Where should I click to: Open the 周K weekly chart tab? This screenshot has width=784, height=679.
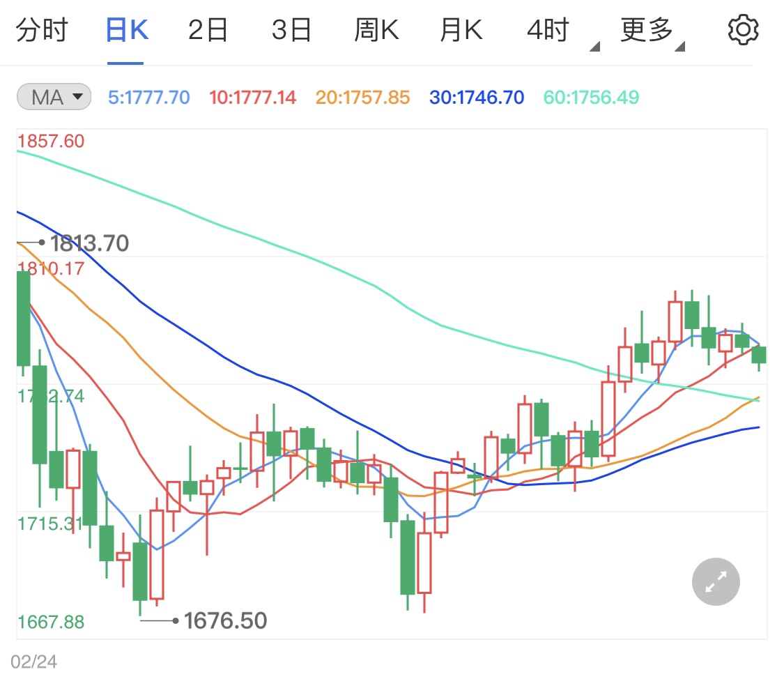click(x=376, y=30)
